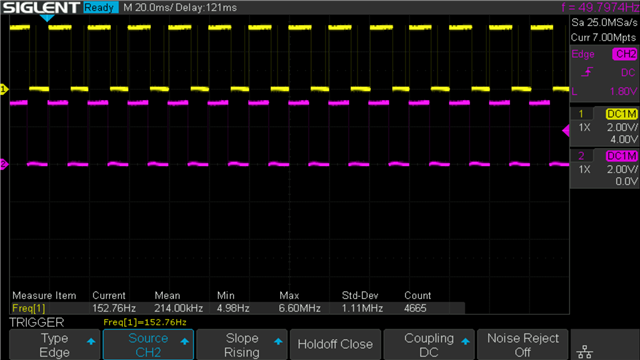The height and width of the screenshot is (360, 640).
Task: Select the channel 1 number box
Action: coord(581,114)
